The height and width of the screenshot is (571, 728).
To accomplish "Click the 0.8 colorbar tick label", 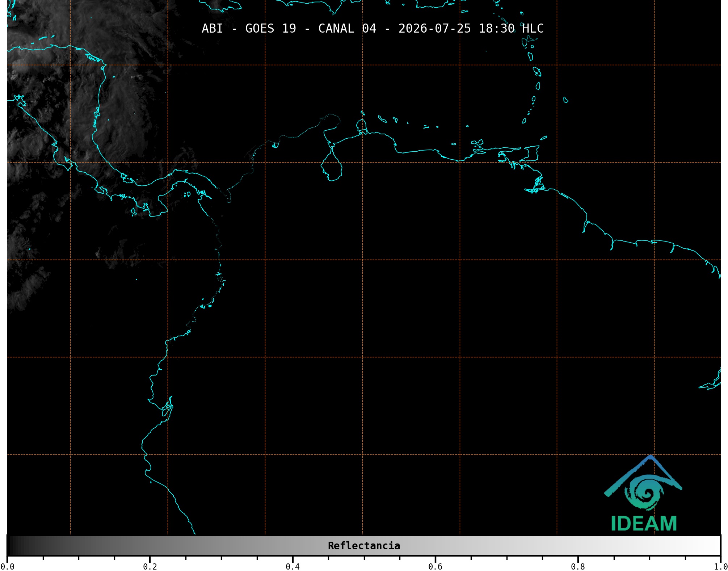I will point(578,567).
